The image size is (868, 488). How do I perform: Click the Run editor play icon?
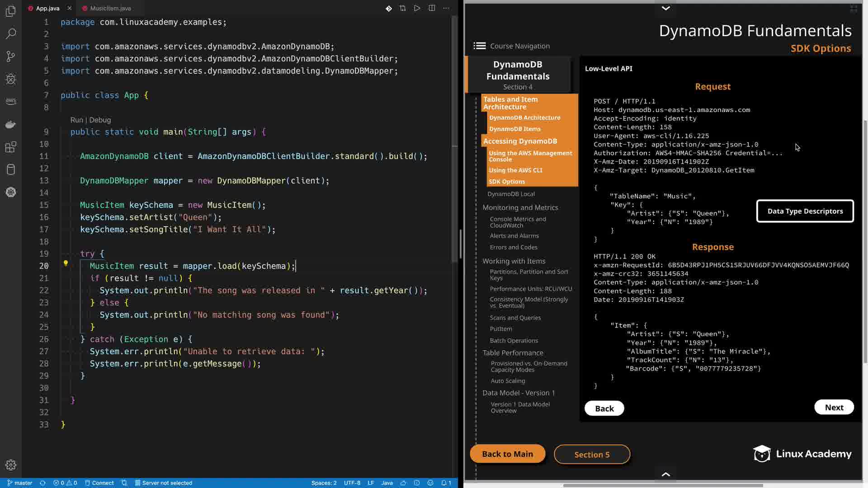pos(417,8)
